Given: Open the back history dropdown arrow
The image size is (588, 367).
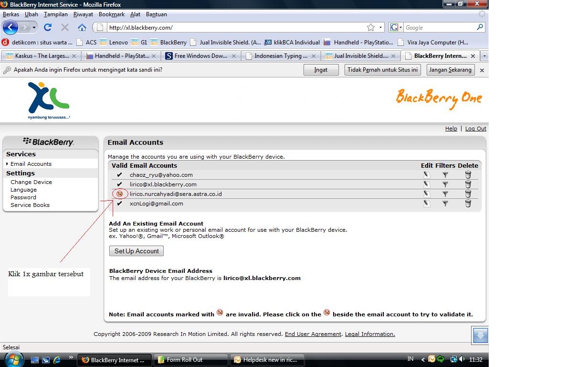Looking at the screenshot, I should tap(34, 28).
